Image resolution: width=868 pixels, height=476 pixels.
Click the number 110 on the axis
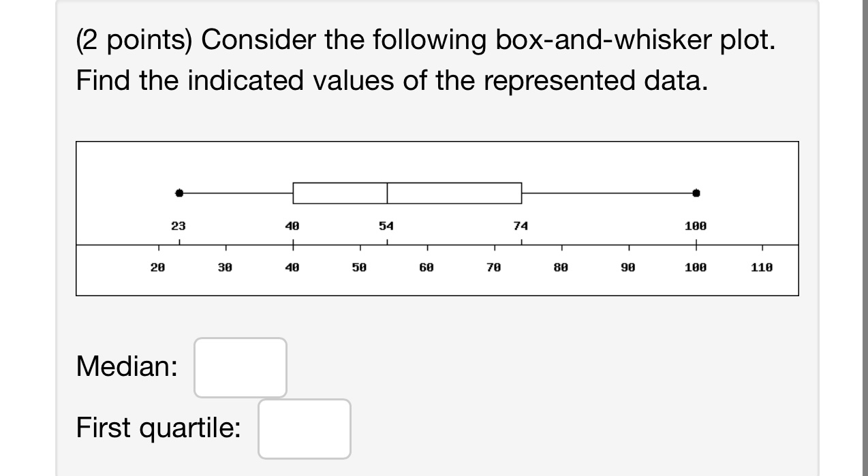(x=761, y=267)
